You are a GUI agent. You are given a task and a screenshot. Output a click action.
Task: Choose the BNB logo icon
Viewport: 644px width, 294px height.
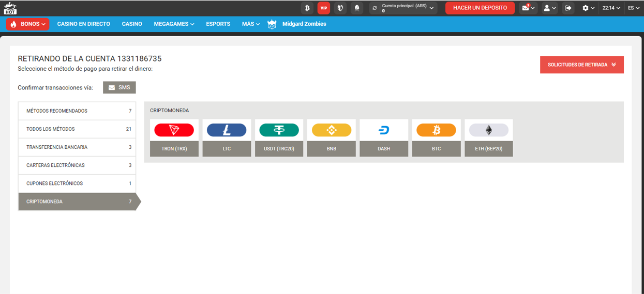[332, 130]
